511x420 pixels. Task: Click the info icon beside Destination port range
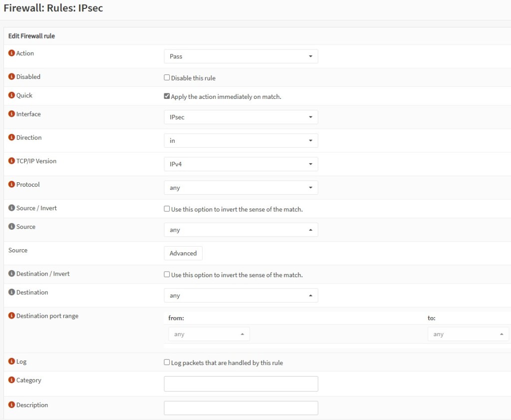point(11,316)
